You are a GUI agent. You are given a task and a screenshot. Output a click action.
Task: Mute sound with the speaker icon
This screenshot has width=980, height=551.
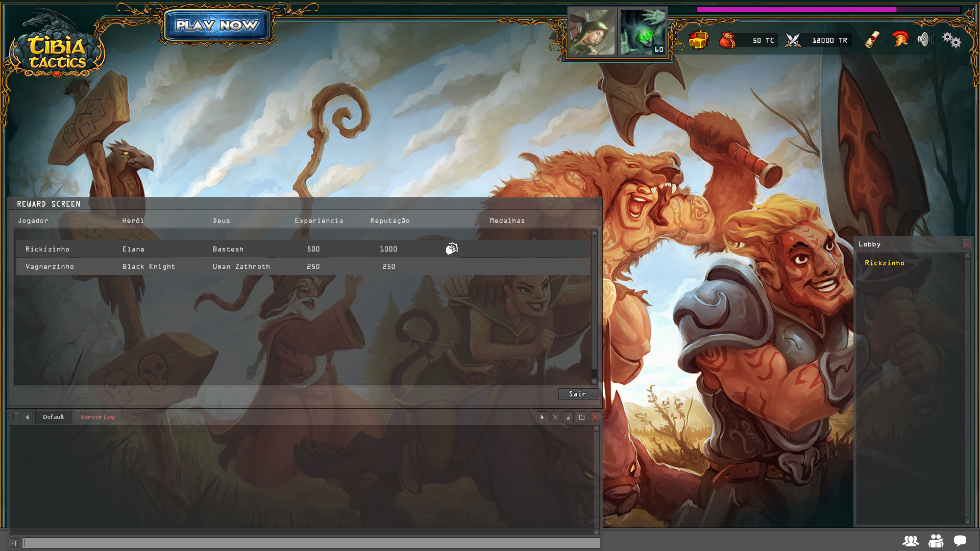pyautogui.click(x=925, y=39)
